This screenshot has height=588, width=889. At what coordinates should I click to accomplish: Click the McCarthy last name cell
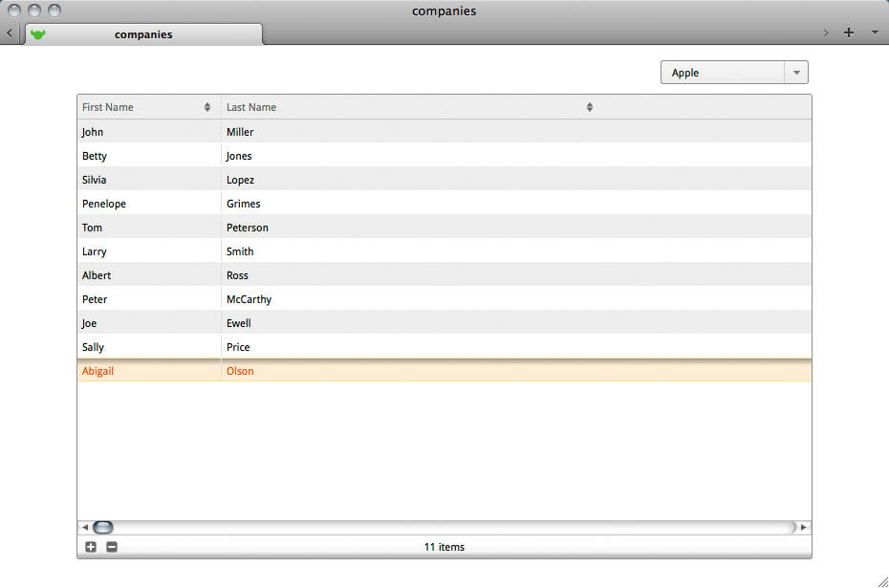(249, 299)
